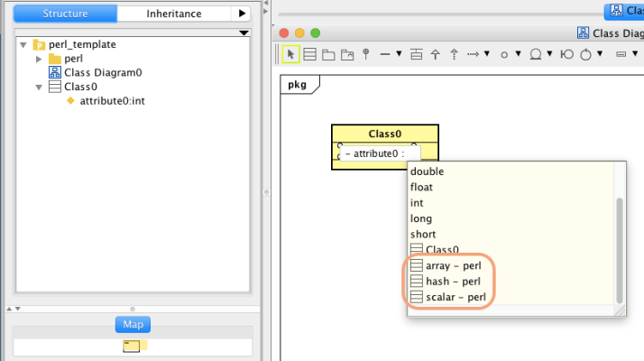Viewport: 644px width, 361px height.
Task: Select the Entity class tool
Action: pyautogui.click(x=536, y=54)
